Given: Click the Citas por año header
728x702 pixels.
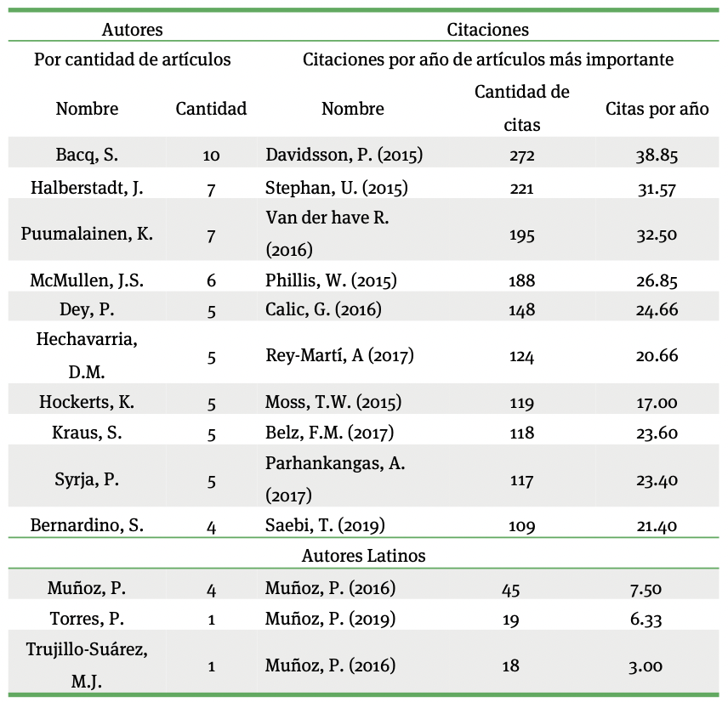Looking at the screenshot, I should (x=657, y=109).
